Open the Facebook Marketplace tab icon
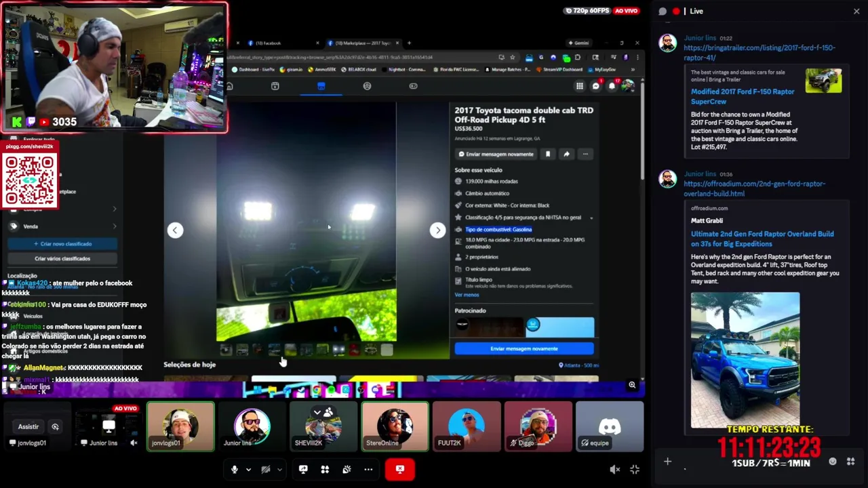The width and height of the screenshot is (868, 488). [x=321, y=86]
